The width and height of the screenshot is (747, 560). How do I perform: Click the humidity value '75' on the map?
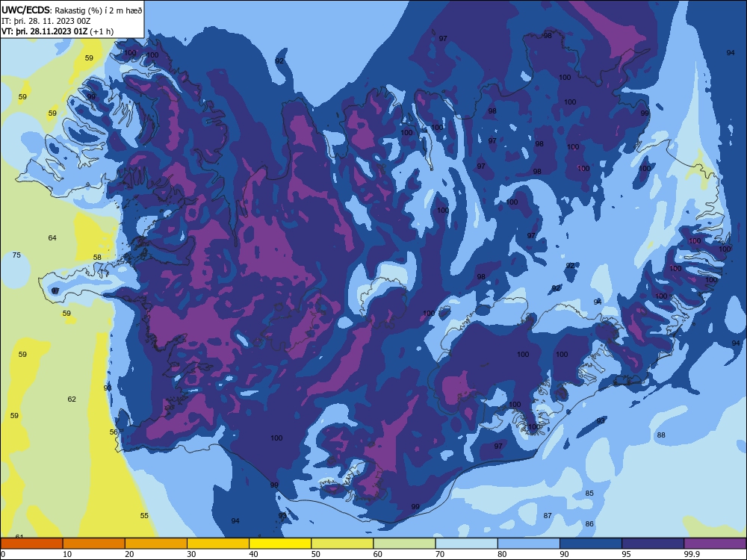click(16, 255)
